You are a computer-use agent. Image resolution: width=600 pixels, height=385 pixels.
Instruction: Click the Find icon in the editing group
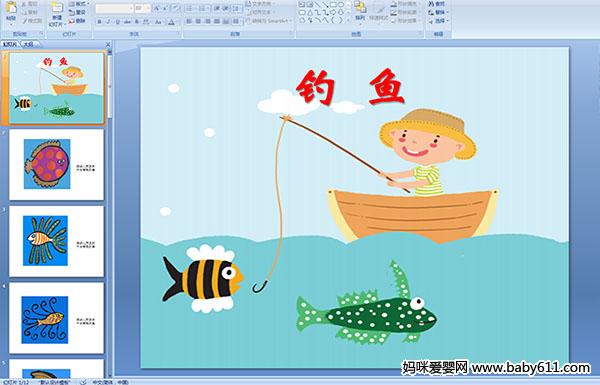tap(437, 4)
